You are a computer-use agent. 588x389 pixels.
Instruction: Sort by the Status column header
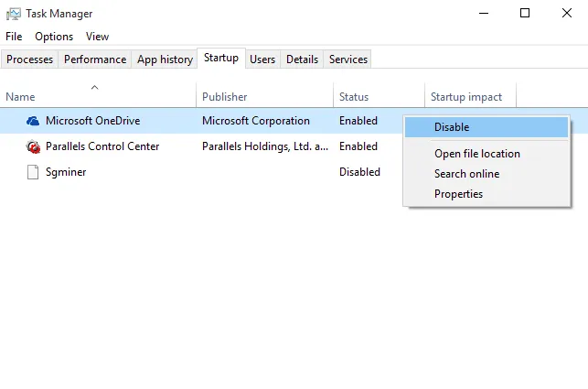[x=380, y=97]
